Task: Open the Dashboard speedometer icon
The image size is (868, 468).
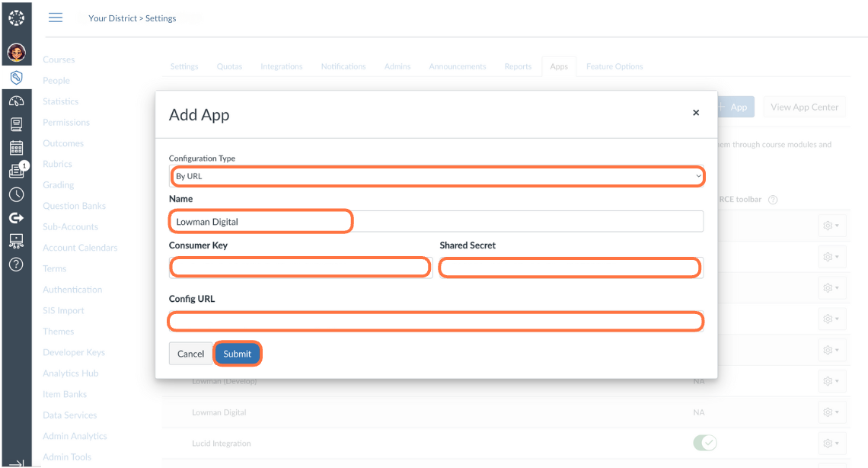Action: click(x=16, y=101)
